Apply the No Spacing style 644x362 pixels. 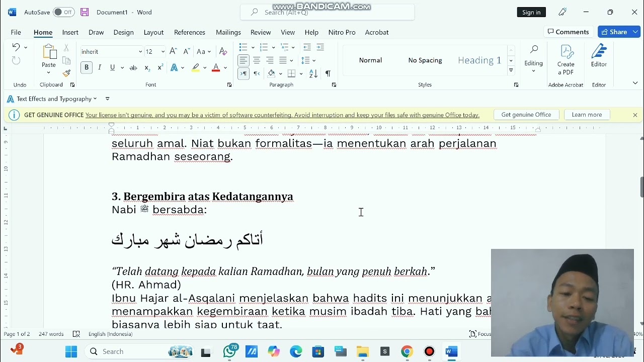point(425,60)
